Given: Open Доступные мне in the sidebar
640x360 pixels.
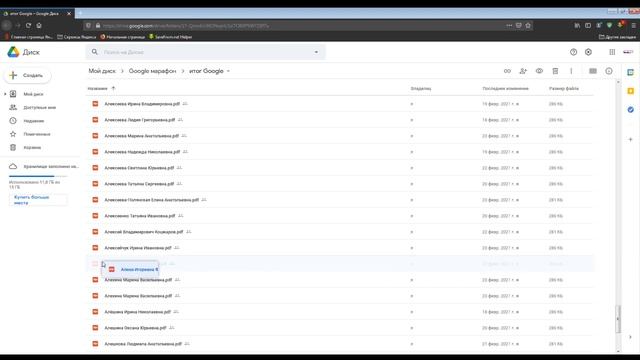Looking at the screenshot, I should [40, 107].
